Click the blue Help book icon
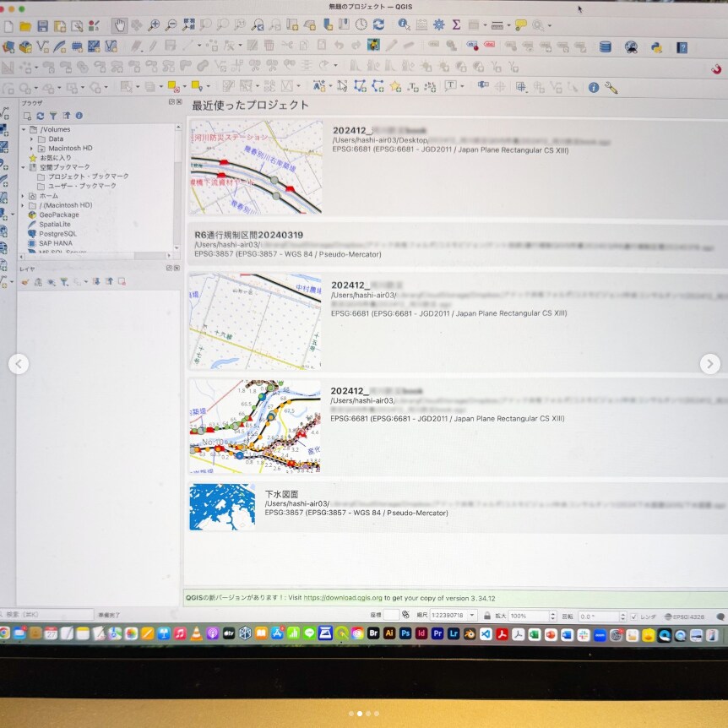This screenshot has width=728, height=728. pos(682,48)
